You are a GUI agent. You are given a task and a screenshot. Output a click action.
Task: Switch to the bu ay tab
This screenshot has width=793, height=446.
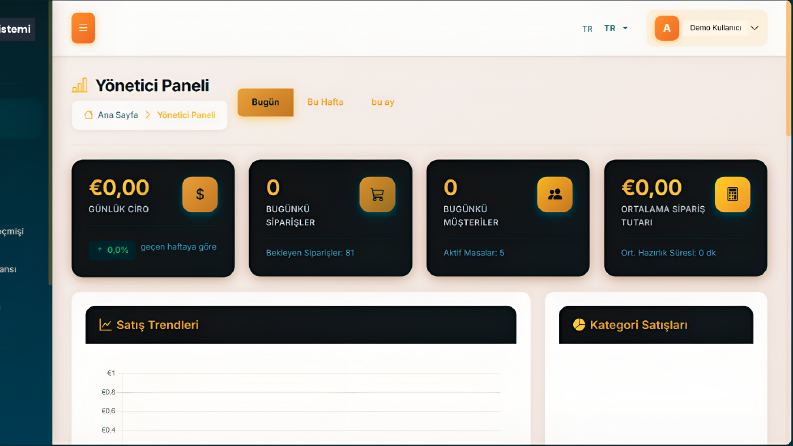coord(382,102)
